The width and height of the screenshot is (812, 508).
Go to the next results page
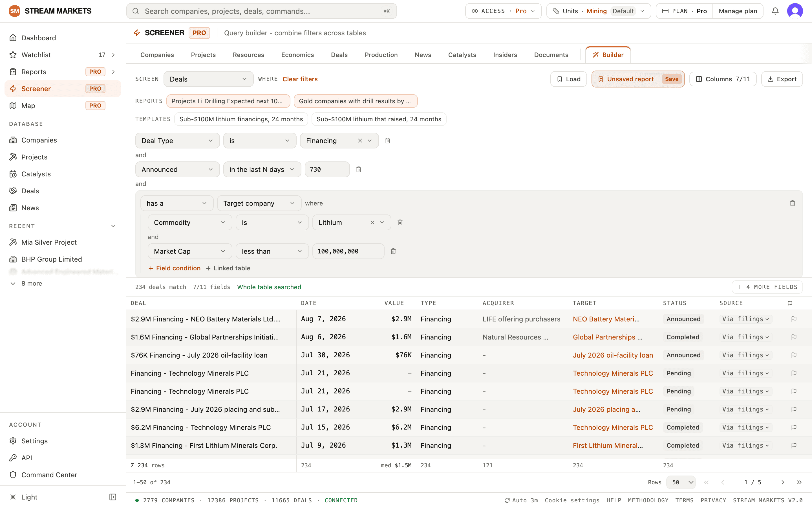pyautogui.click(x=782, y=482)
